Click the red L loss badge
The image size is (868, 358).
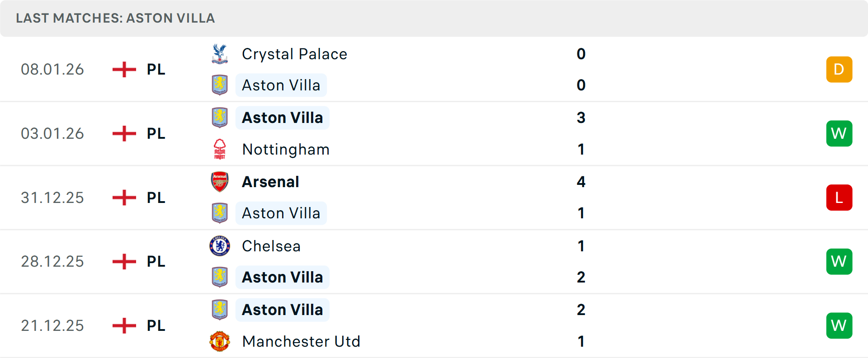839,198
